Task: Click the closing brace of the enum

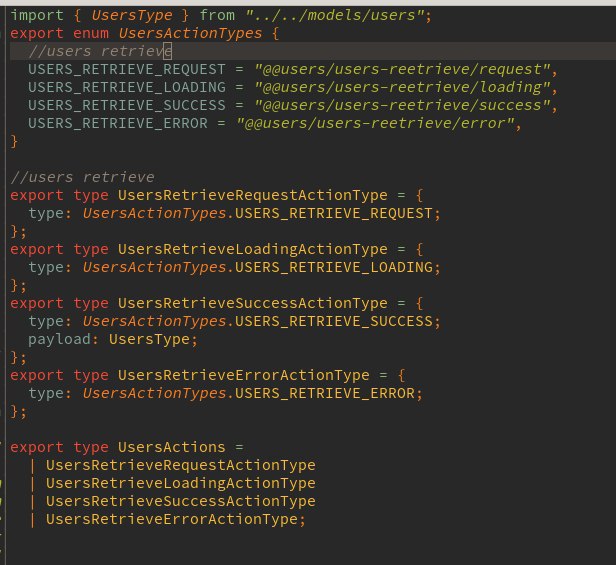Action: click(x=14, y=141)
